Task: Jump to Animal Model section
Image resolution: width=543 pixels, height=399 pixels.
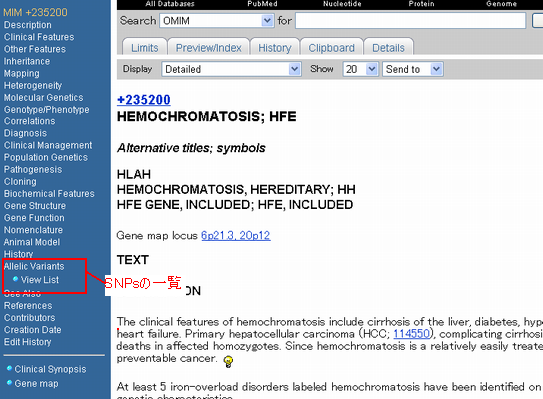Action: point(32,242)
